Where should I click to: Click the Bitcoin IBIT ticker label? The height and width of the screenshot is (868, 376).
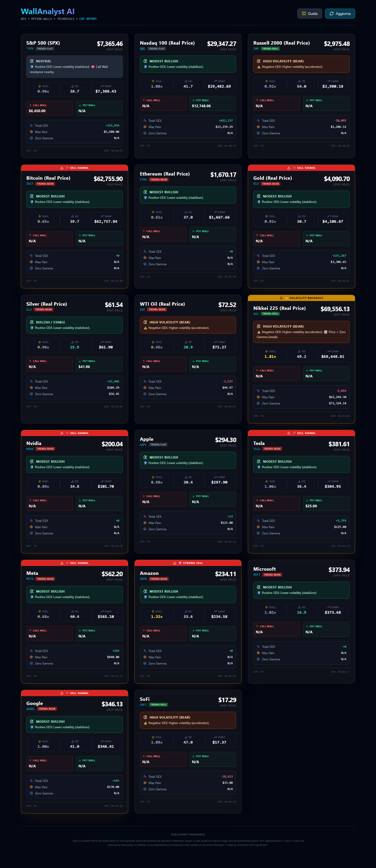(x=30, y=184)
